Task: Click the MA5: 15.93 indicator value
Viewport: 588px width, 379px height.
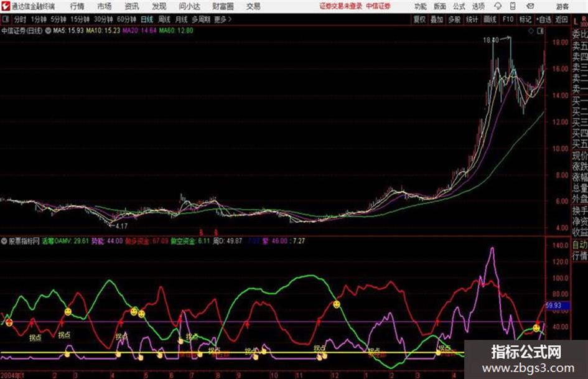Action: click(68, 30)
